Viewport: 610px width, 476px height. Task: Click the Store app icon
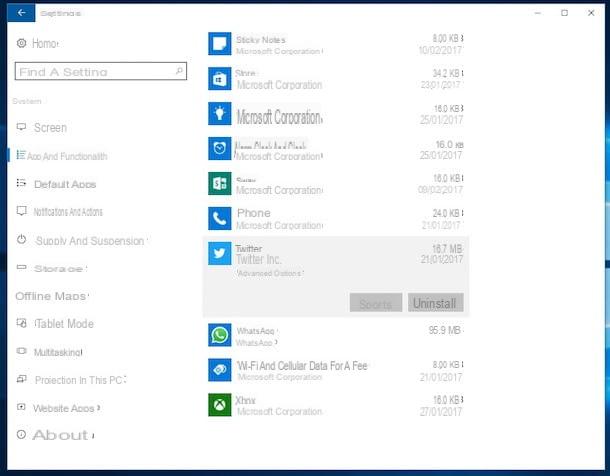pyautogui.click(x=220, y=79)
